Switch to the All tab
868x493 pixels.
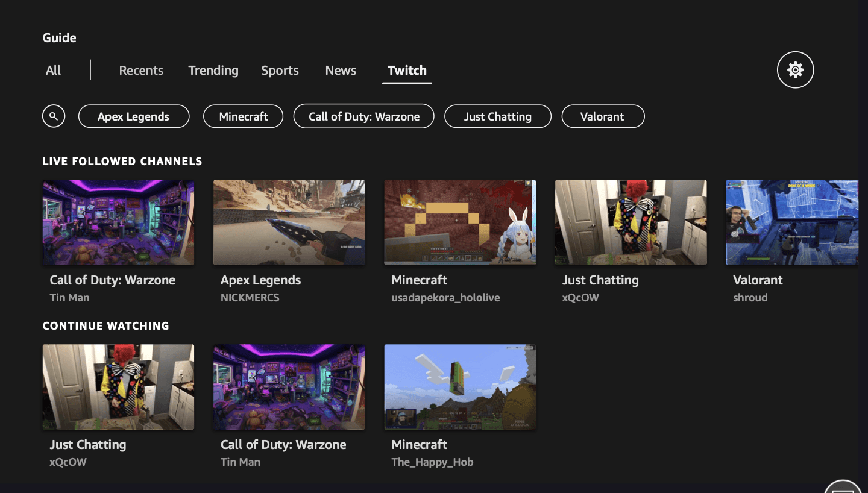point(53,71)
